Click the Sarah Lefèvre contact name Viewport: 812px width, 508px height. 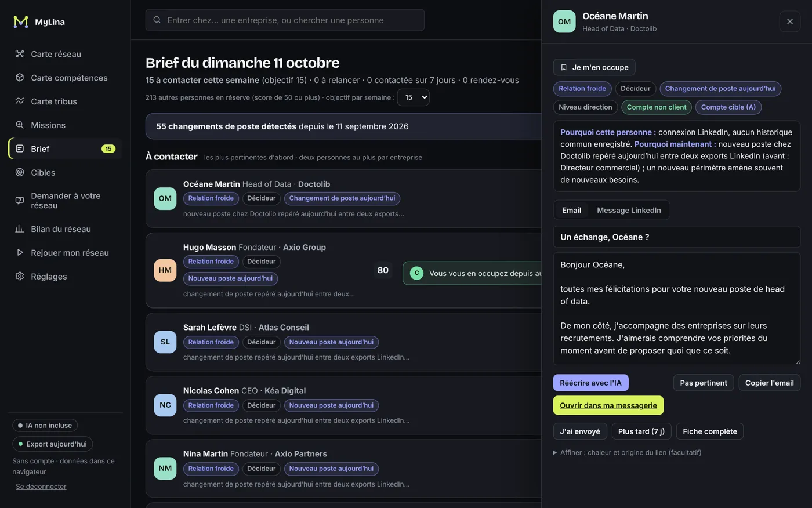pos(210,328)
